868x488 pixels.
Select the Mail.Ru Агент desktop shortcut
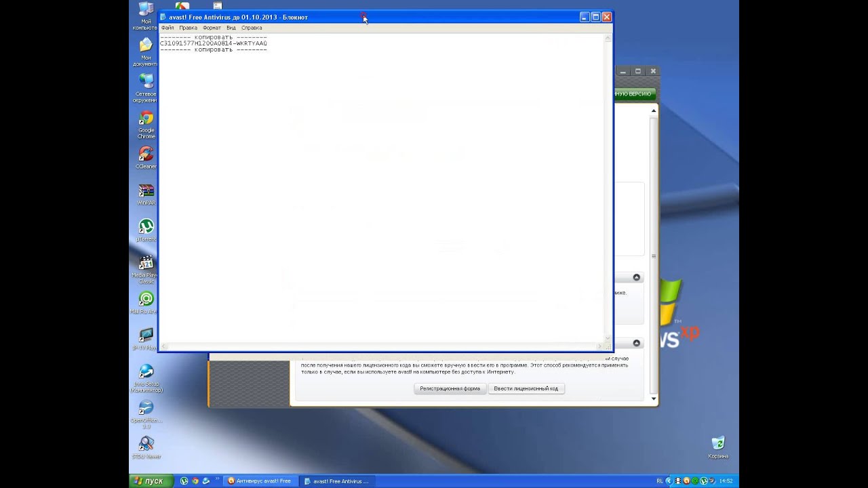pyautogui.click(x=146, y=303)
